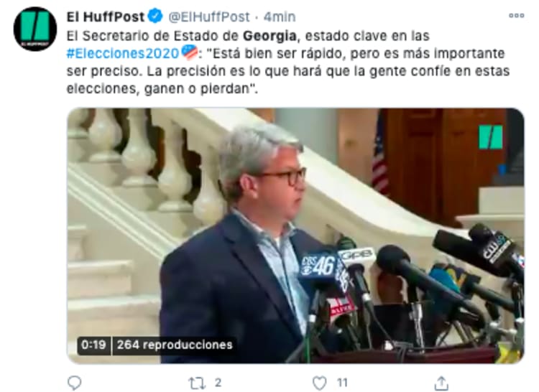Click the 264 reproducciones view counter
The image size is (539, 392).
(x=175, y=345)
